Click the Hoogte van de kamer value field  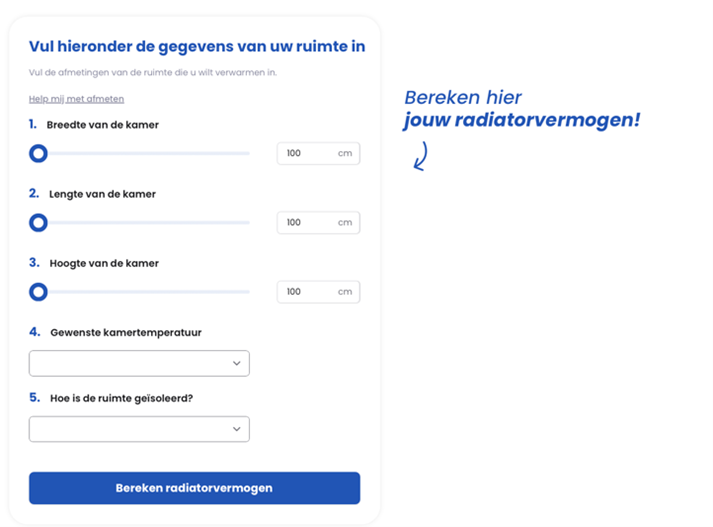[x=318, y=291]
